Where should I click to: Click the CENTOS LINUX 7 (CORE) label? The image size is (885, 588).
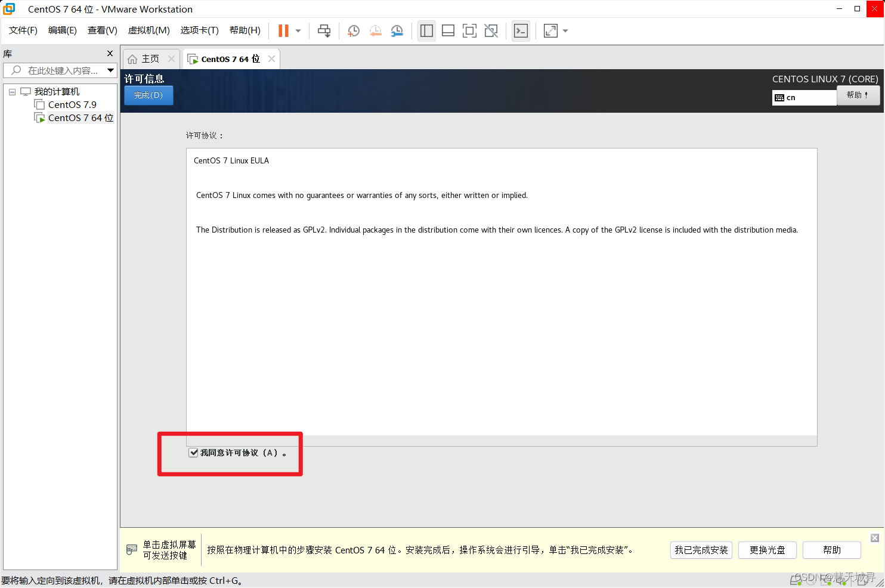pyautogui.click(x=825, y=79)
